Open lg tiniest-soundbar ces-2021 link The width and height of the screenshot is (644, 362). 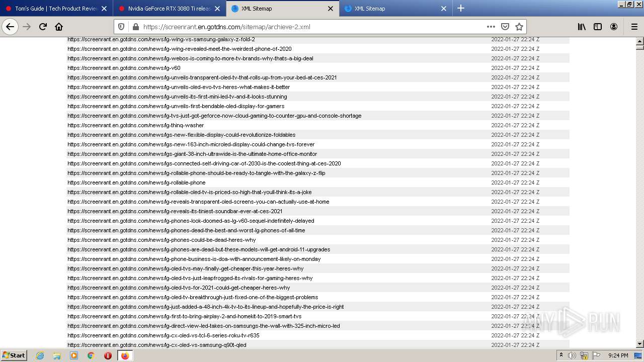click(175, 211)
